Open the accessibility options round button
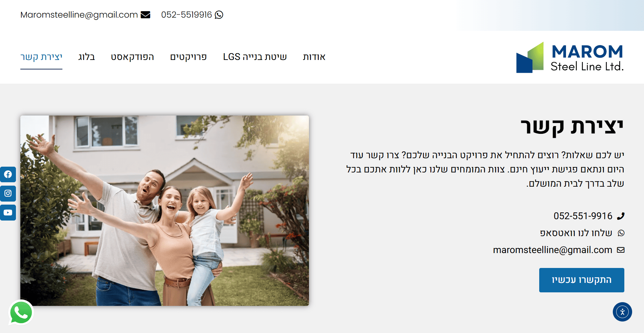The width and height of the screenshot is (644, 333). tap(622, 312)
